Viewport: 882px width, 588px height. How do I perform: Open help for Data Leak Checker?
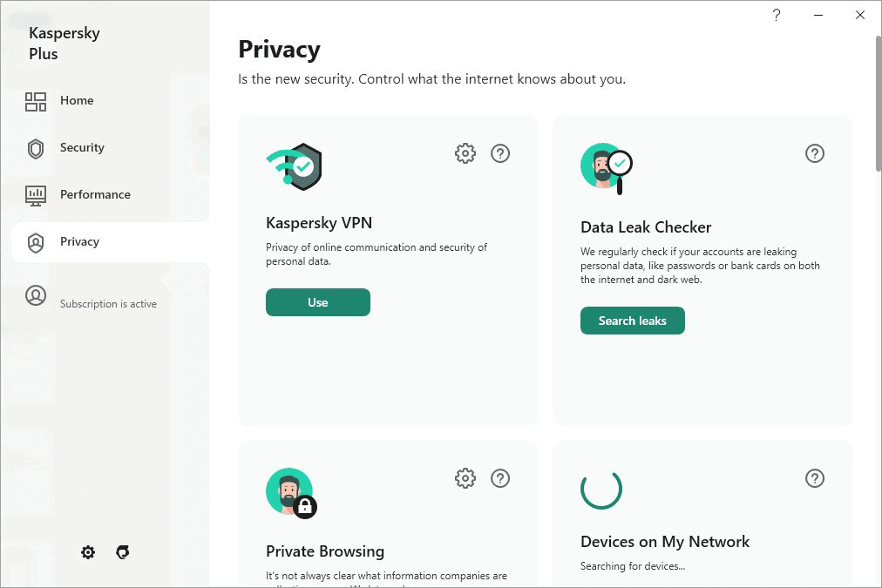click(x=815, y=152)
